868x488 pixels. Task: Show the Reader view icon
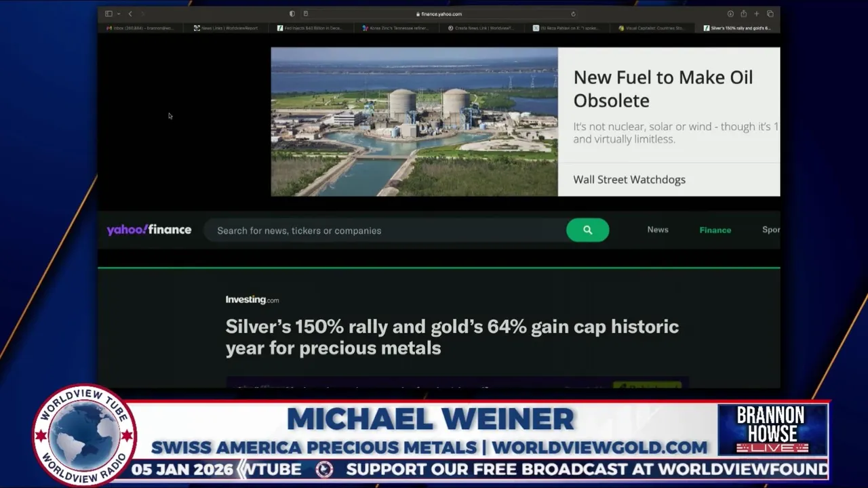click(x=306, y=14)
